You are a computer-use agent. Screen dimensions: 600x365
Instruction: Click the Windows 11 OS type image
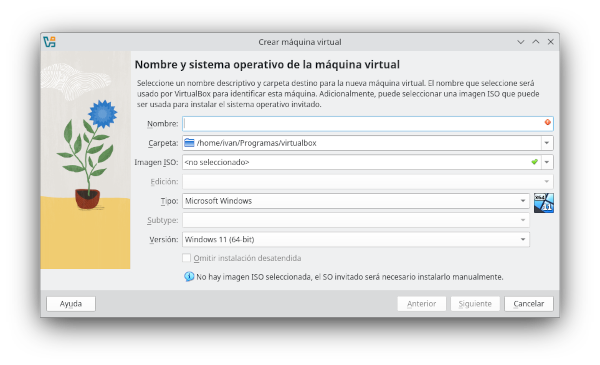pyautogui.click(x=544, y=203)
